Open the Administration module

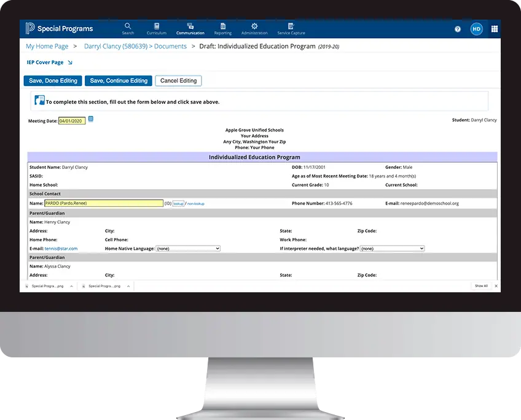254,28
